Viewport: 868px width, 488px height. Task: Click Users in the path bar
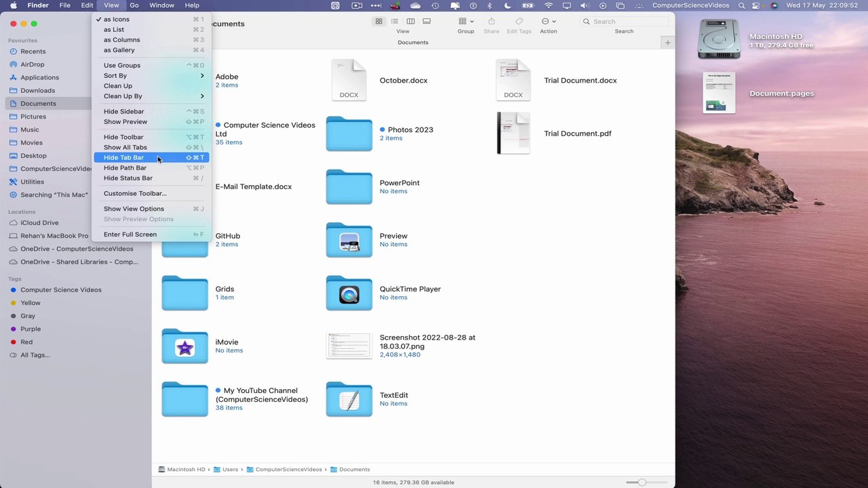226,470
